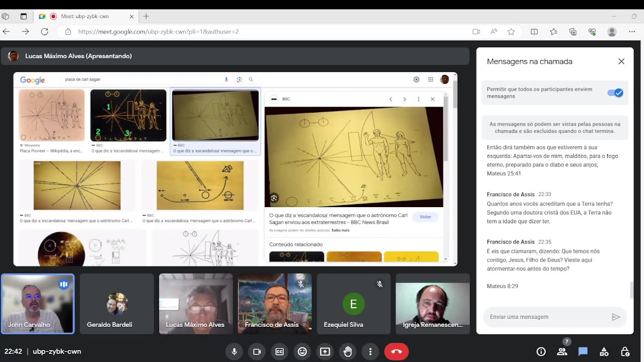Toggle permission for participants to send messages
The width and height of the screenshot is (644, 362).
(x=615, y=93)
